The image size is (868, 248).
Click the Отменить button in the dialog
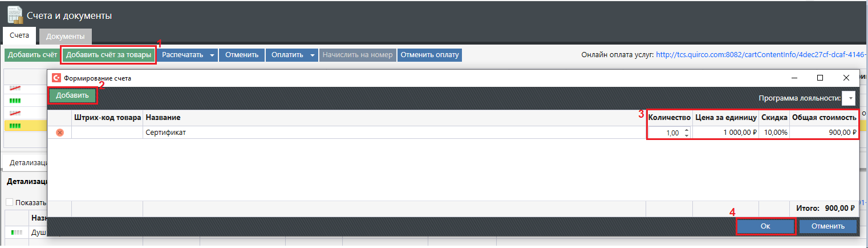[828, 226]
